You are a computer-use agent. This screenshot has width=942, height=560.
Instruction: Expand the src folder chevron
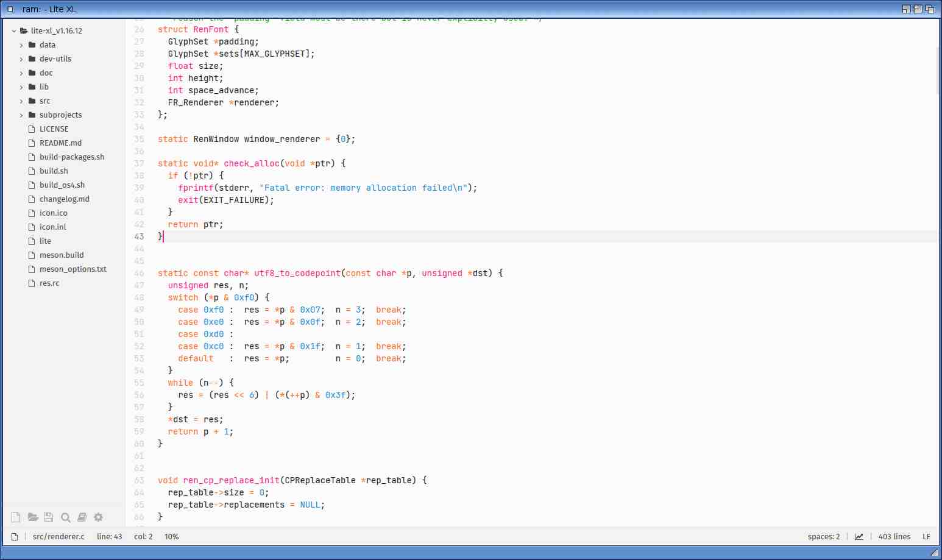point(21,101)
